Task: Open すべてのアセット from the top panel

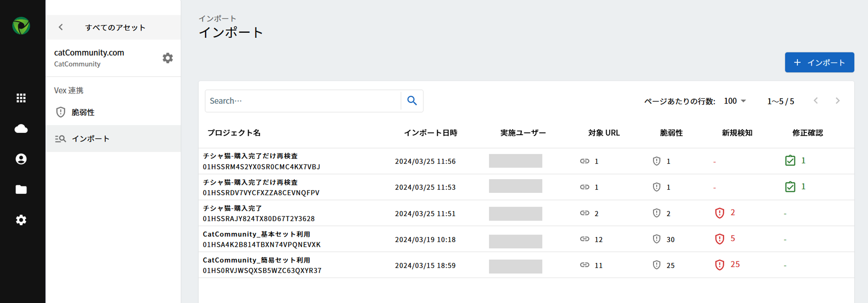Action: [x=116, y=27]
